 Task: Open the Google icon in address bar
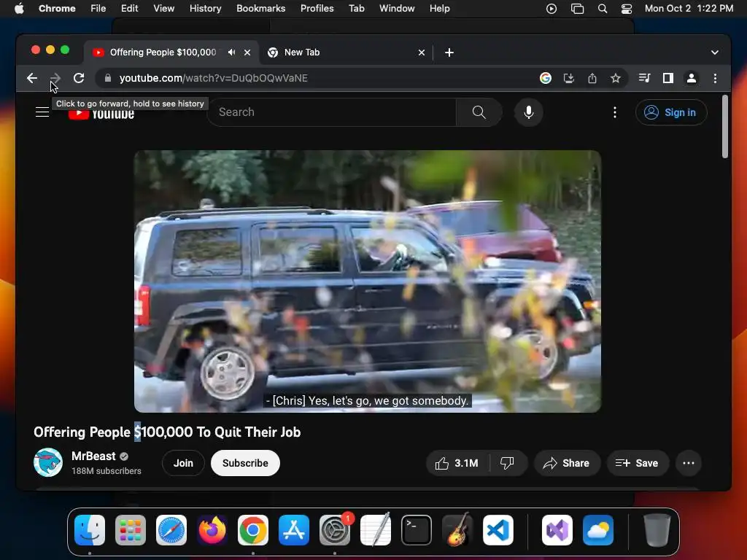click(546, 78)
